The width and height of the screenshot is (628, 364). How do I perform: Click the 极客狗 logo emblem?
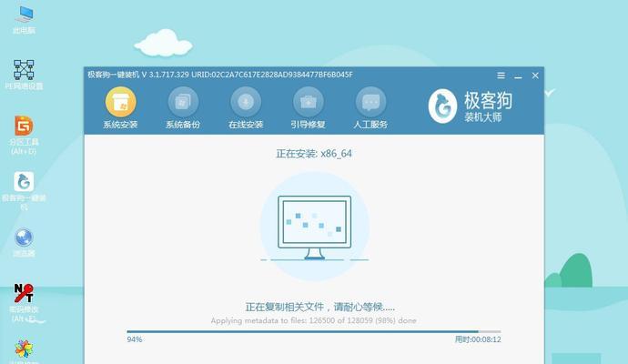coord(442,106)
